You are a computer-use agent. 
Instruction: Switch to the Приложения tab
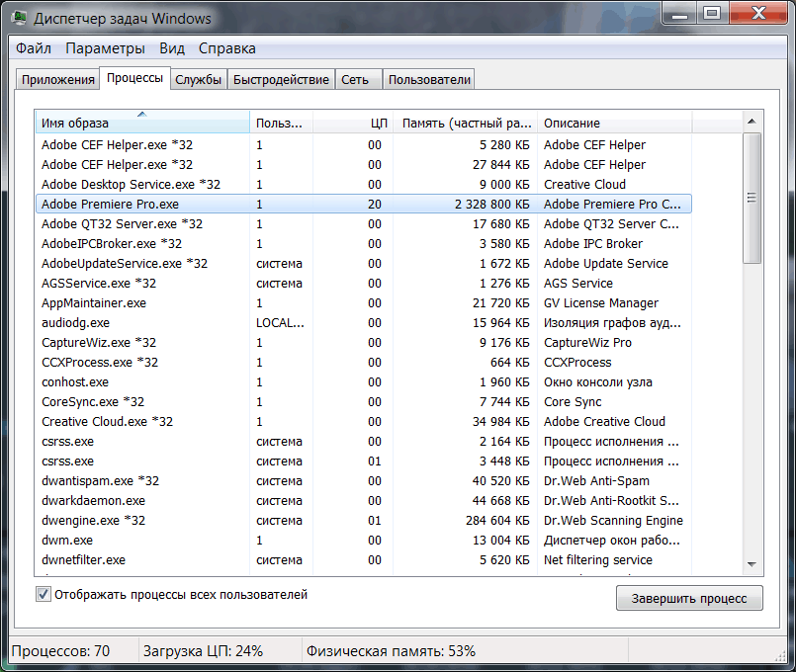pyautogui.click(x=58, y=80)
